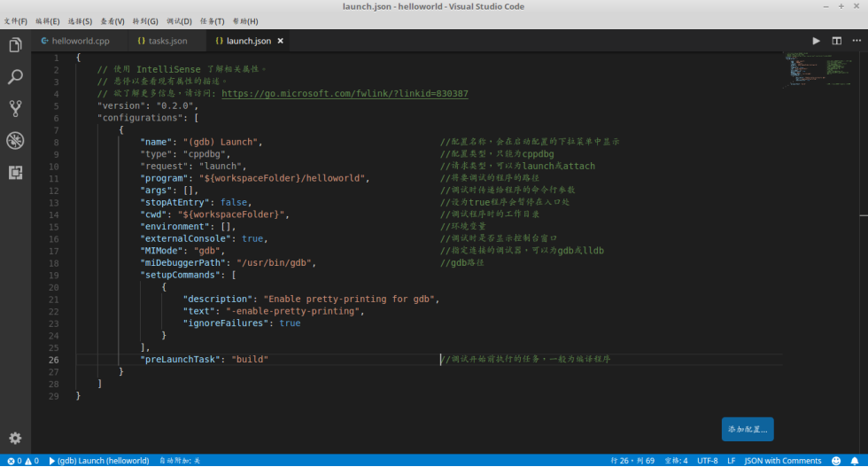868x467 pixels.
Task: Click the "environment" key text
Action: 175,227
